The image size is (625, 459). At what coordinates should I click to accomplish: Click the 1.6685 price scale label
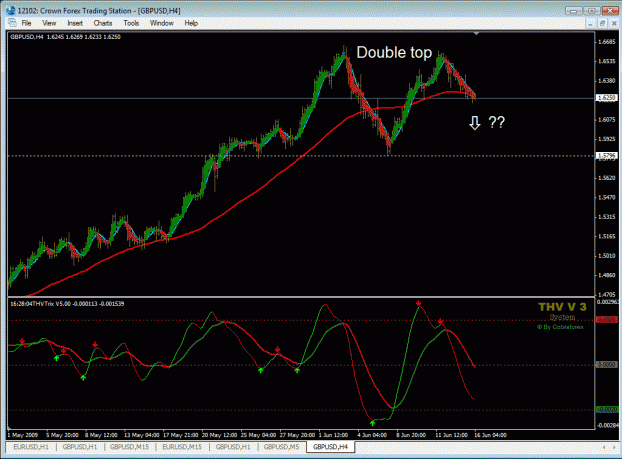607,42
